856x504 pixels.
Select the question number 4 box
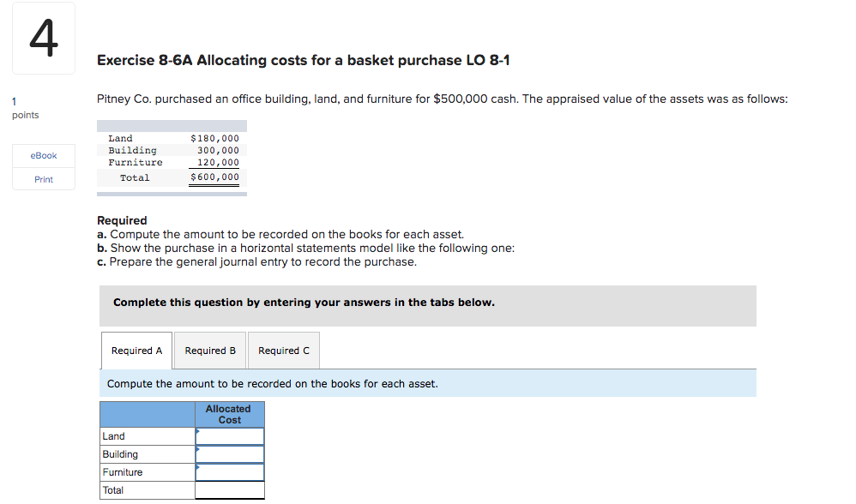tap(43, 38)
